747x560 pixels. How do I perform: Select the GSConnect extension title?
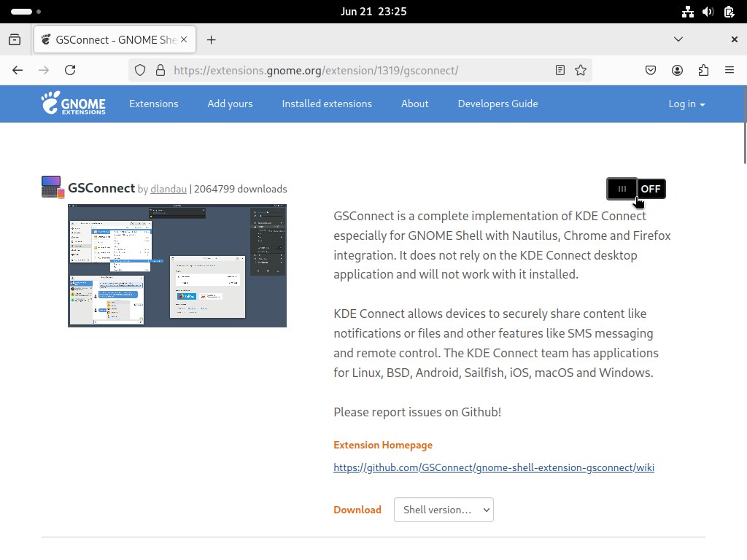pos(101,188)
